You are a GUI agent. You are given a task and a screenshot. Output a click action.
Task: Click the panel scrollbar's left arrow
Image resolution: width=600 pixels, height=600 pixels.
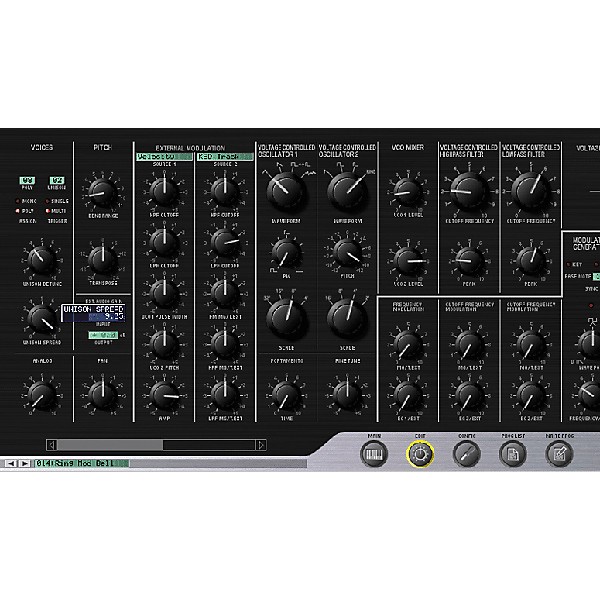coord(51,444)
